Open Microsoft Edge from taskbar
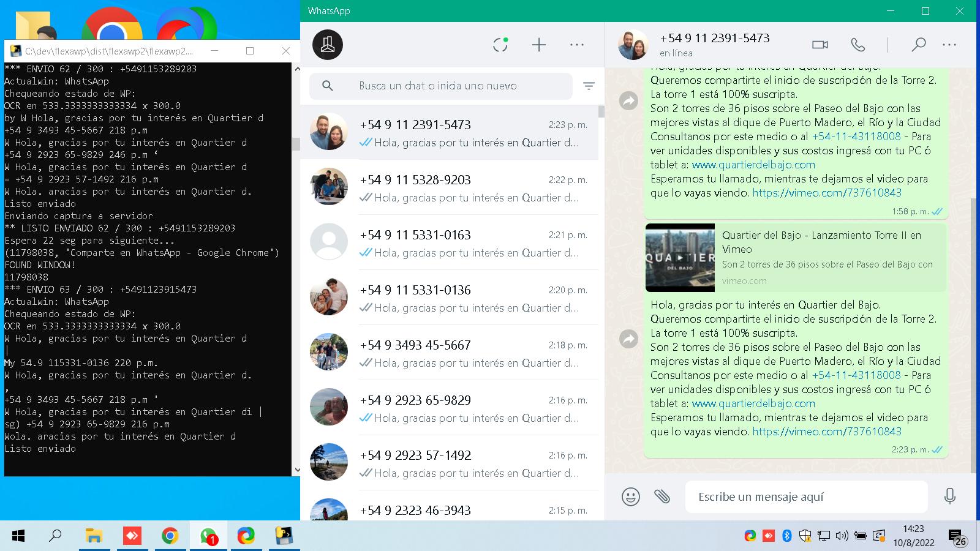Viewport: 980px width, 551px height. [x=246, y=536]
